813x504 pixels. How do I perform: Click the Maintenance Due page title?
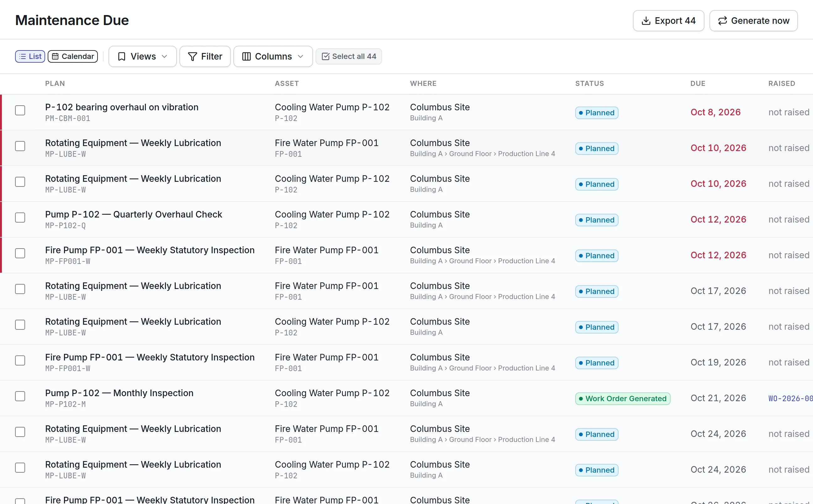pyautogui.click(x=72, y=20)
